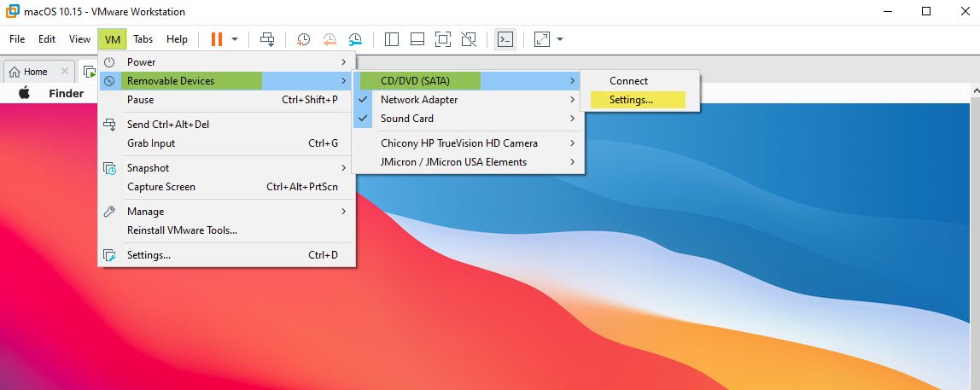
Task: Toggle the Sound Card checked item
Action: (x=468, y=118)
